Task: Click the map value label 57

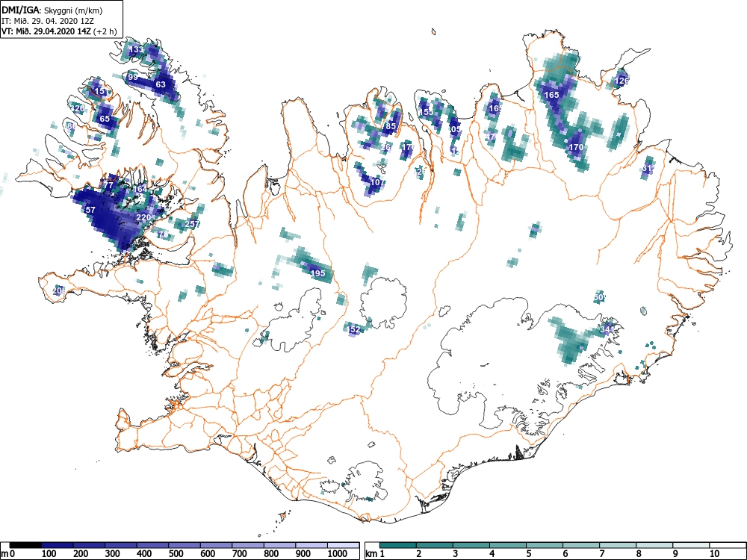Action: coord(90,210)
